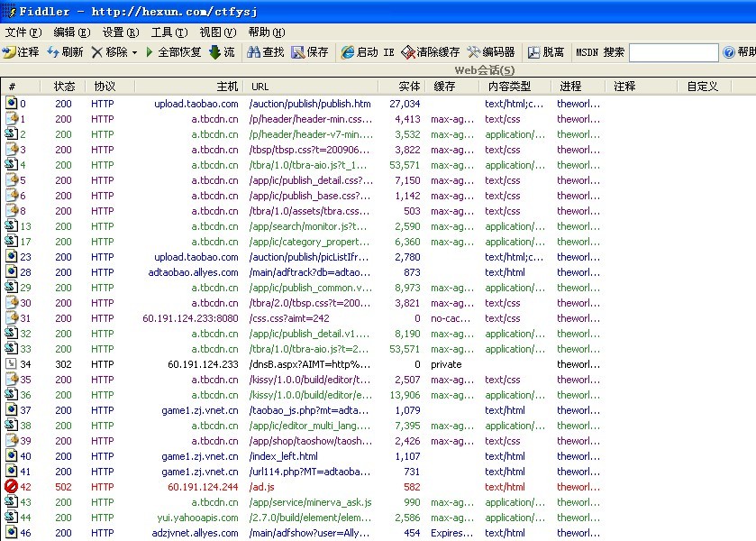The image size is (756, 541).
Task: Open the 编辑(E) menu
Action: (x=72, y=32)
